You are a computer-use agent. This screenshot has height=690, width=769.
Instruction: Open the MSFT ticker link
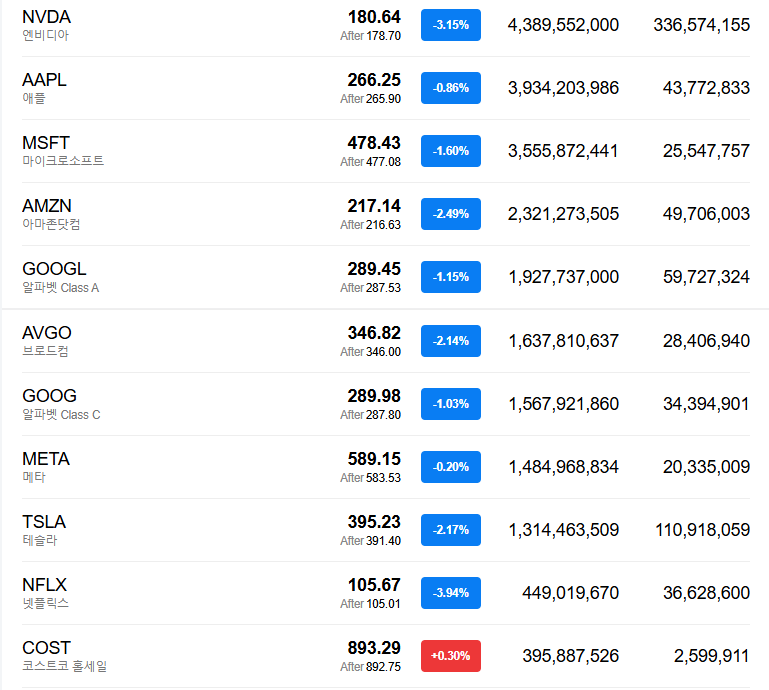tap(46, 143)
